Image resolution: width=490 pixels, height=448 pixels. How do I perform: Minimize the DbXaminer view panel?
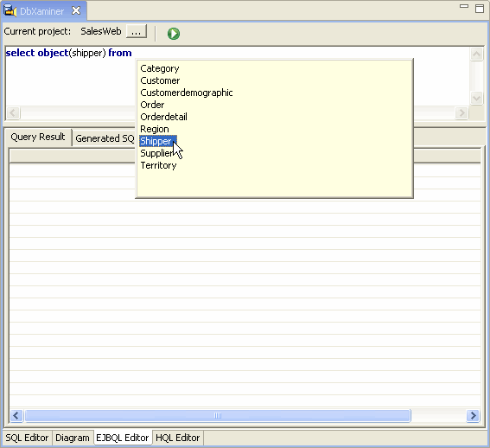click(x=464, y=6)
